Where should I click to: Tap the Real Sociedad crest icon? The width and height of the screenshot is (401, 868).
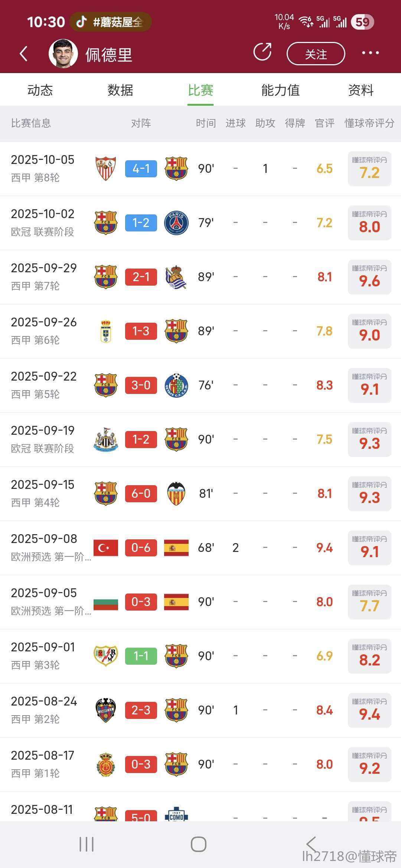176,277
